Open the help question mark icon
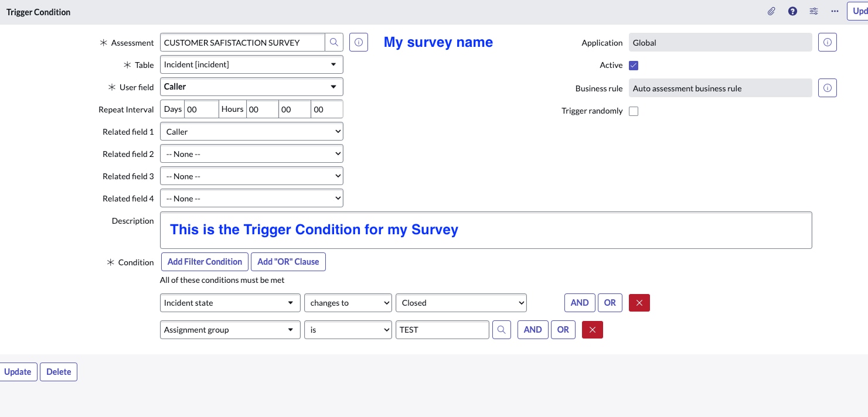This screenshot has width=868, height=417. pyautogui.click(x=792, y=11)
